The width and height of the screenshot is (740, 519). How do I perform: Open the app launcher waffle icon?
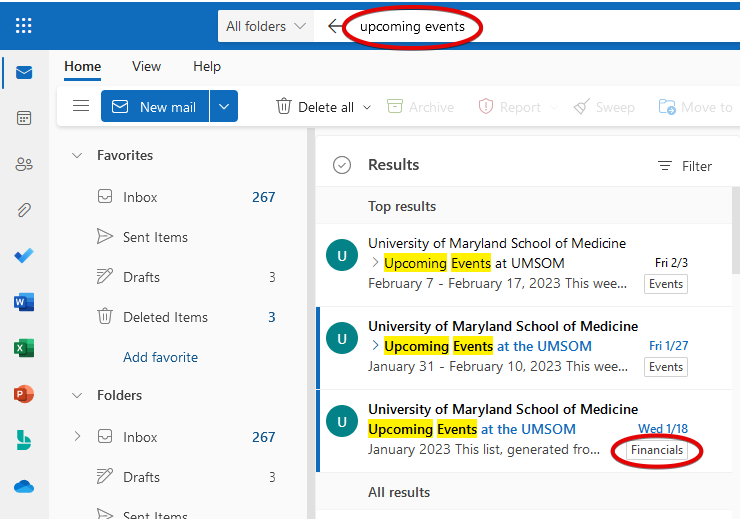pos(24,26)
